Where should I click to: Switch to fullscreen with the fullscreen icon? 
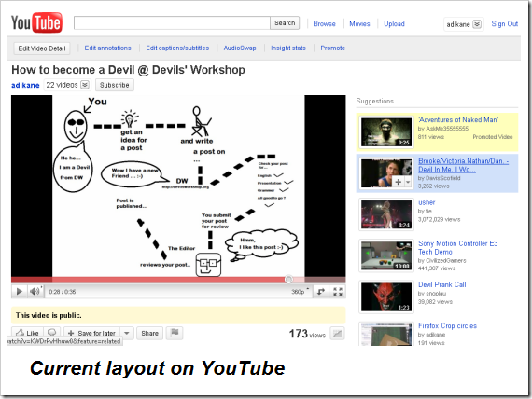click(x=338, y=292)
